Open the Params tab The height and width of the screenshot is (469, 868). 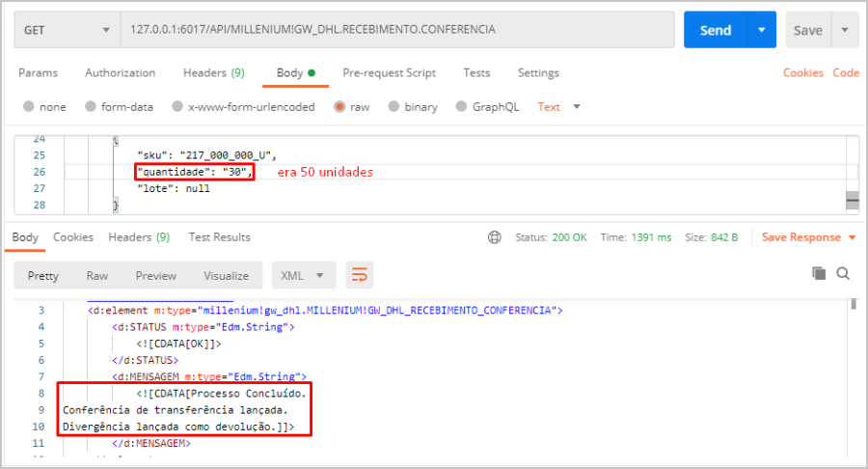38,72
